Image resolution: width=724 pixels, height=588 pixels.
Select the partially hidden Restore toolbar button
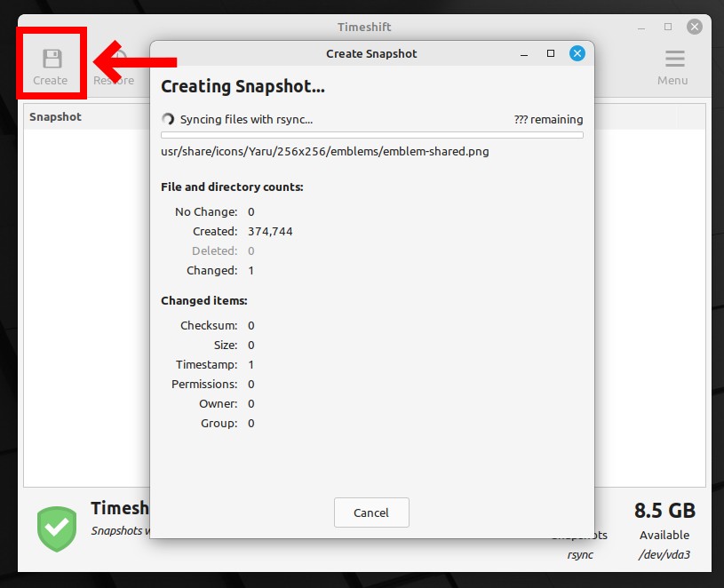114,68
